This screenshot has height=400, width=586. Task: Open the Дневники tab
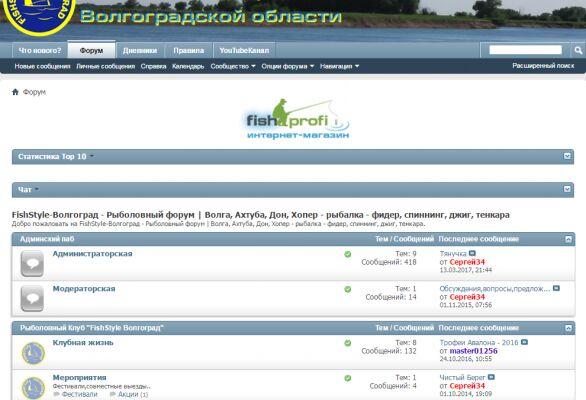pyautogui.click(x=140, y=50)
